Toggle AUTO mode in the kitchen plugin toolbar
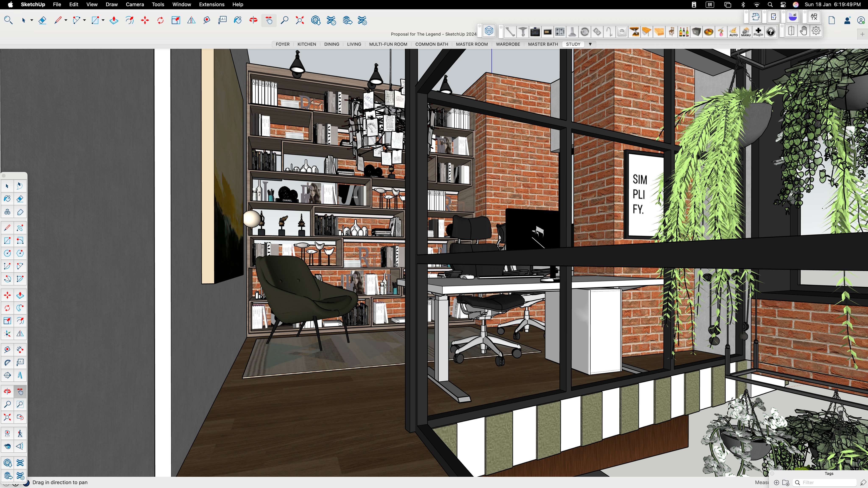 [x=733, y=32]
